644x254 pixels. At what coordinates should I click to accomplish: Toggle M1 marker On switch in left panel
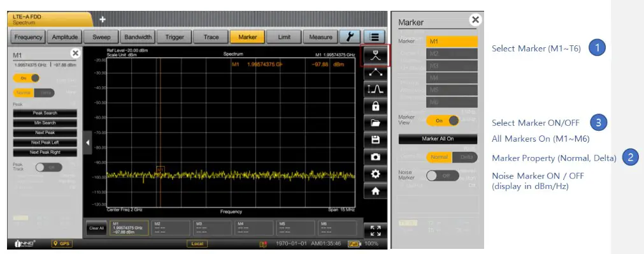[x=26, y=78]
